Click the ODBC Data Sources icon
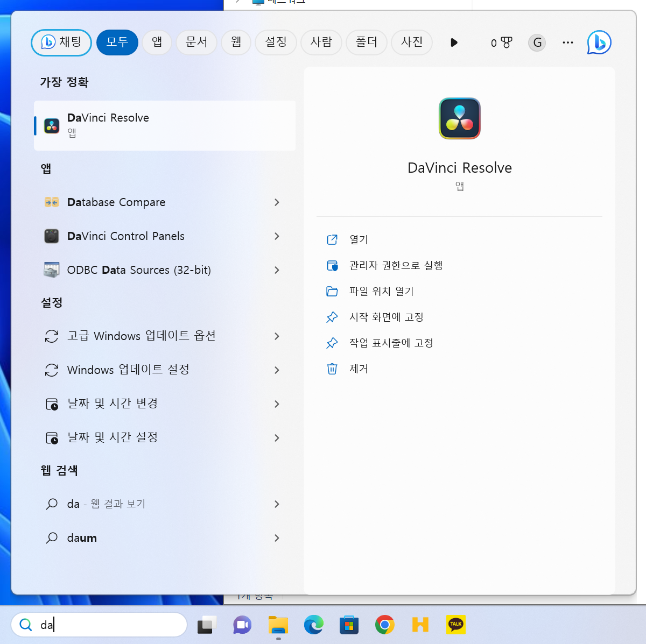646x644 pixels. point(52,270)
